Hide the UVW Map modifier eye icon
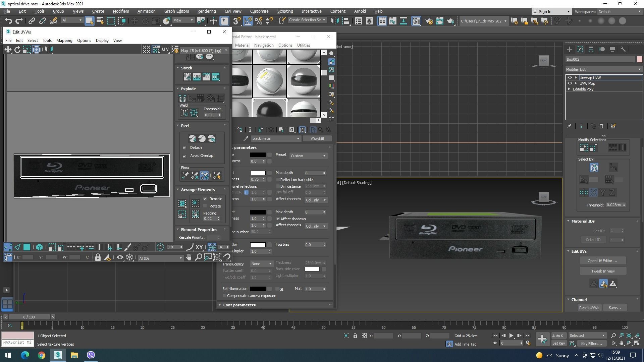 click(570, 83)
